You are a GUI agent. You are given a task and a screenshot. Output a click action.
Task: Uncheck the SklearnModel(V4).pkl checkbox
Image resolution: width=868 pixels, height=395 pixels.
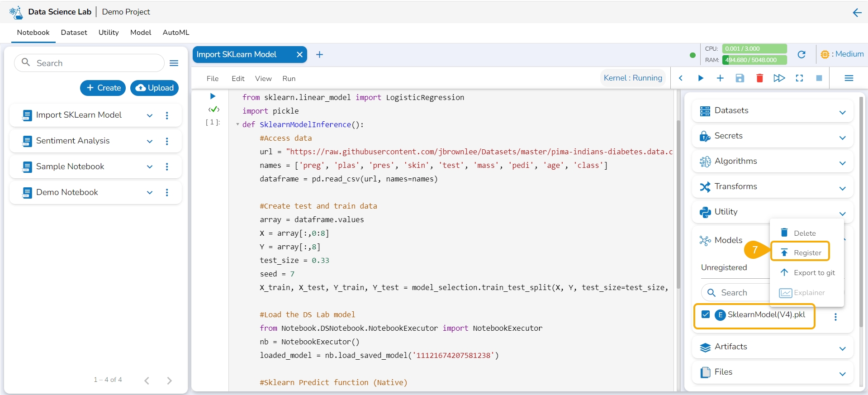coord(705,314)
